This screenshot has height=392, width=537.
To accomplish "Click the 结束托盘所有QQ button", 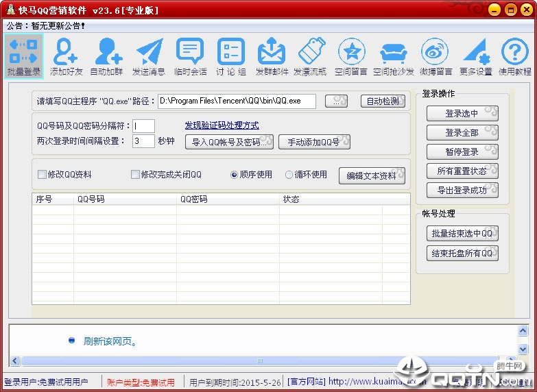I will [x=462, y=254].
